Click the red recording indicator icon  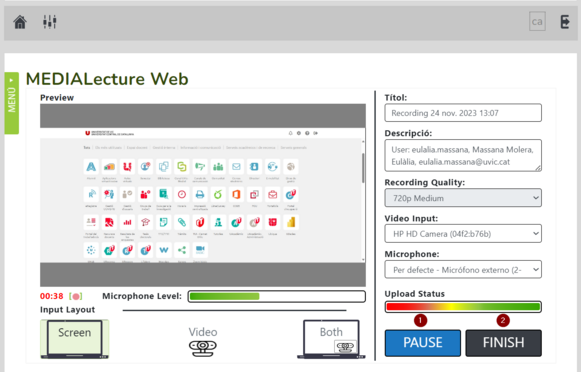coord(76,296)
